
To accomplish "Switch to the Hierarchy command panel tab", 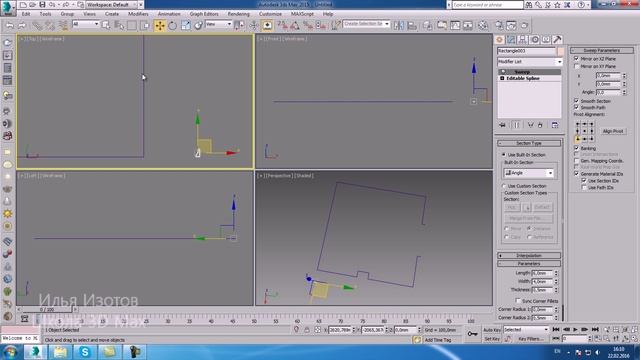I will tap(522, 39).
